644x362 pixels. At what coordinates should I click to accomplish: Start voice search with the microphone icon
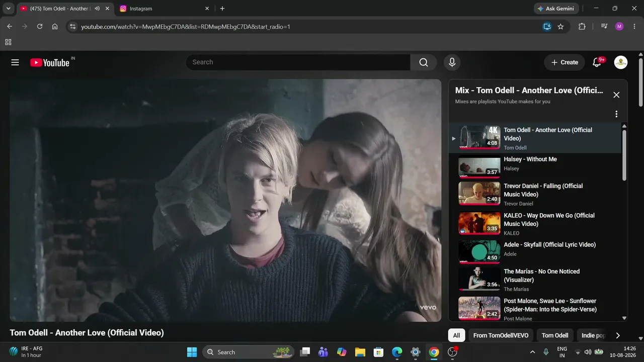point(452,62)
